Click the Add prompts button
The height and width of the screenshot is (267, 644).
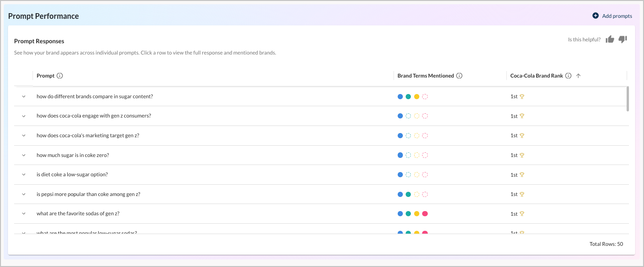612,16
